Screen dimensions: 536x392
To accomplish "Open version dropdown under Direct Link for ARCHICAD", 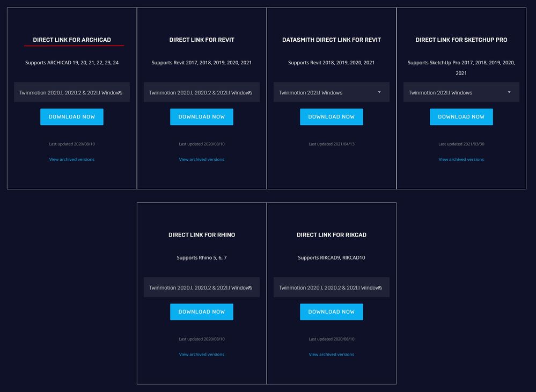I will (x=72, y=92).
